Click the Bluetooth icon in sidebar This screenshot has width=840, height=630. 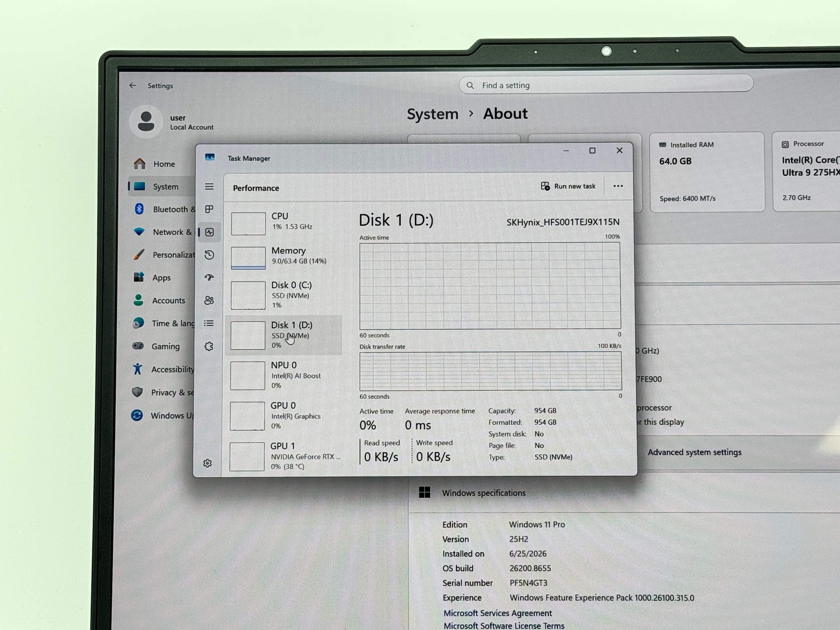tap(139, 209)
